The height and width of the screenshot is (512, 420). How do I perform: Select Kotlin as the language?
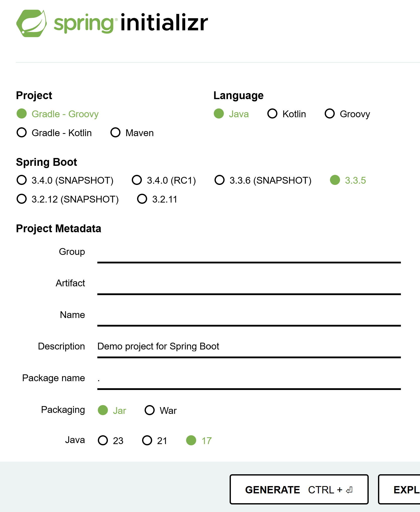click(x=272, y=114)
